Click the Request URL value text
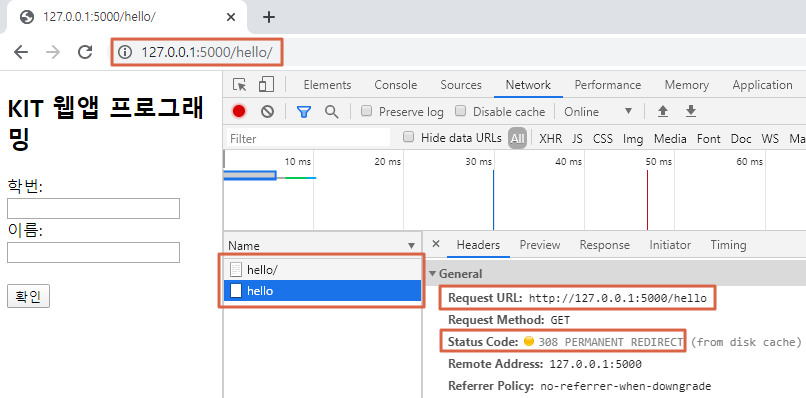Image resolution: width=806 pixels, height=398 pixels. point(618,298)
